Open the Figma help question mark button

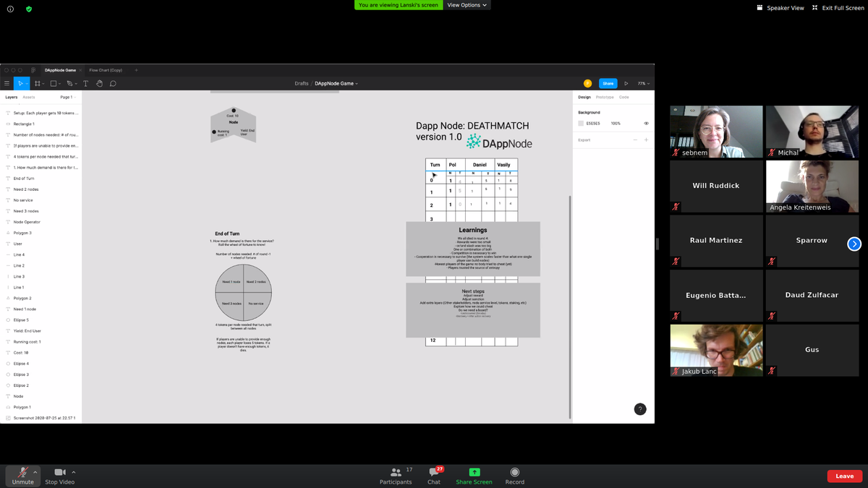[x=640, y=409]
